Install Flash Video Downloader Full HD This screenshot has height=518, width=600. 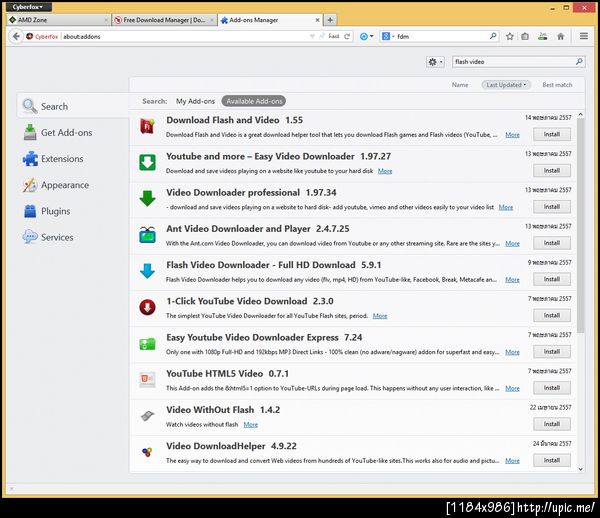pos(552,279)
